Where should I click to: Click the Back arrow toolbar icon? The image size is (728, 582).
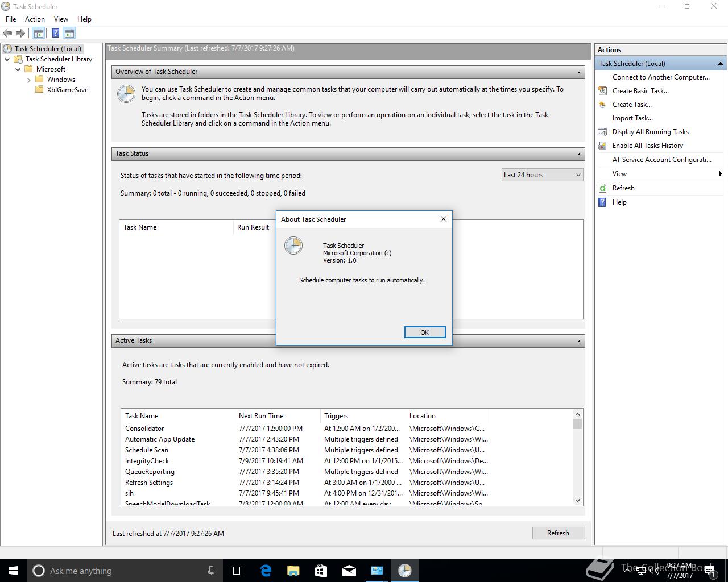[x=8, y=34]
